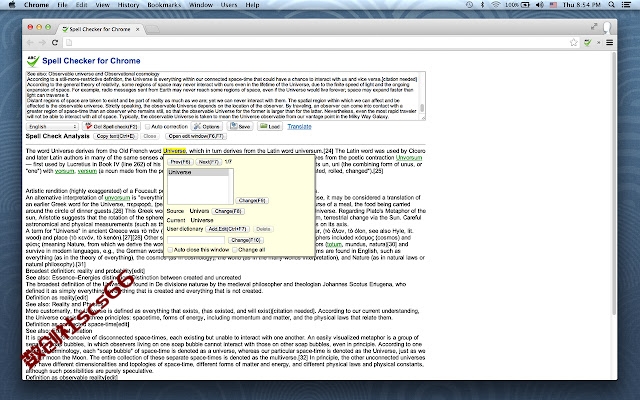Click the Bluetooth status icon
Image resolution: width=640 pixels, height=400 pixels.
point(482,5)
